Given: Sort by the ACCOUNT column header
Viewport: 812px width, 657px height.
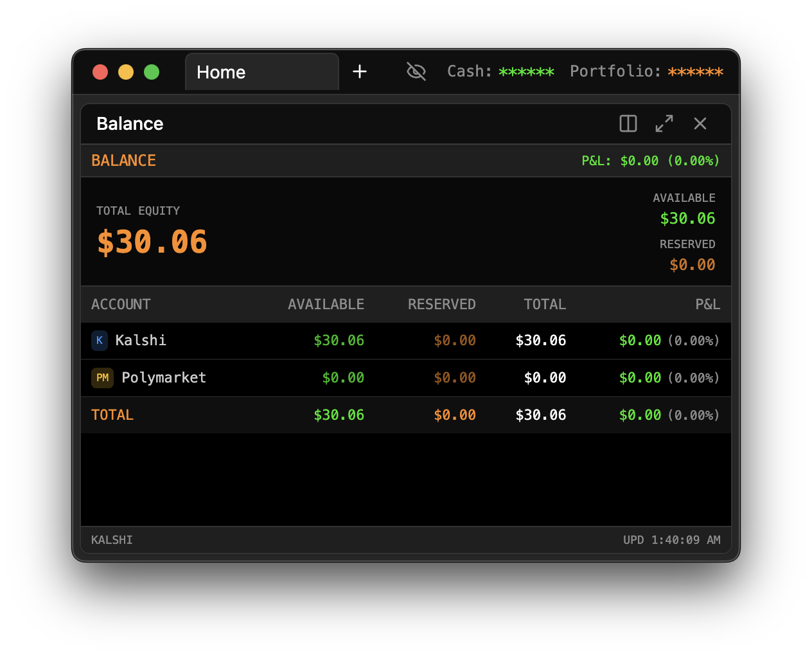Looking at the screenshot, I should pos(121,305).
